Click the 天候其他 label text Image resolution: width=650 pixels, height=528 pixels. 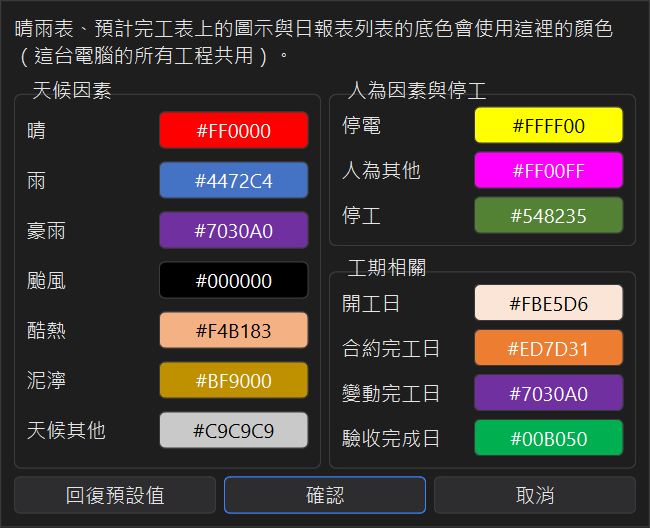(x=66, y=431)
